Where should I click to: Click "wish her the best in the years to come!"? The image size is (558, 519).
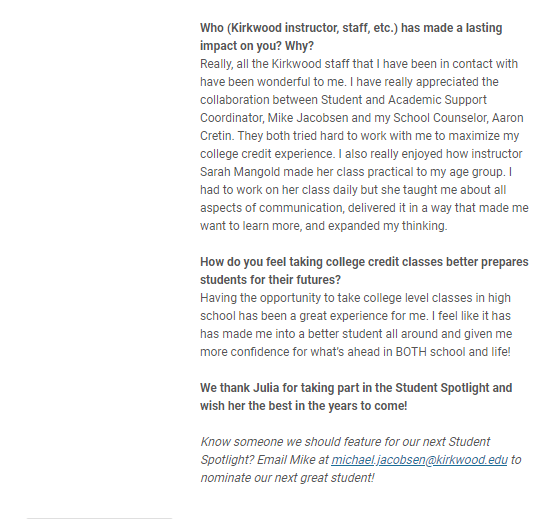304,405
